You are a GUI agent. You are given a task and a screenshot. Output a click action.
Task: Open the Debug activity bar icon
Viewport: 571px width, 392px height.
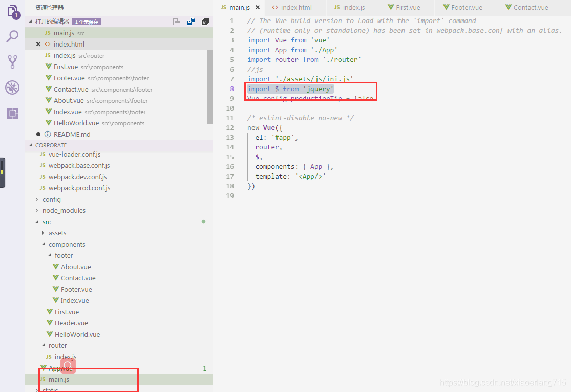12,88
